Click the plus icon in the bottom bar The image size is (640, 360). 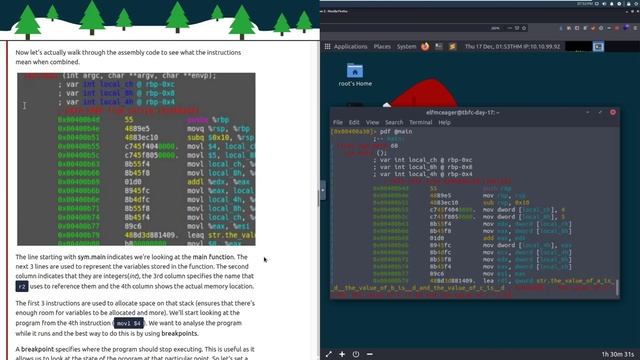point(342,354)
